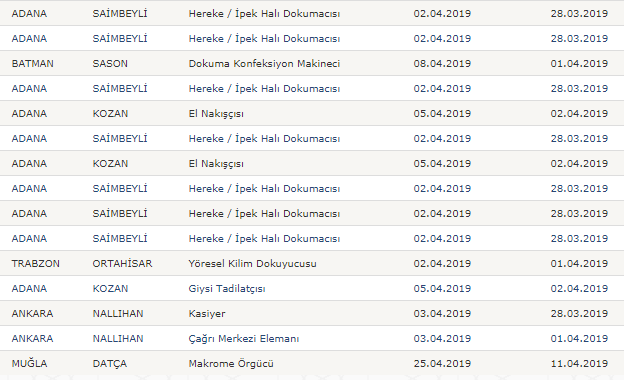Image resolution: width=624 pixels, height=380 pixels.
Task: Select the TRABZON city cell
Action: point(35,264)
